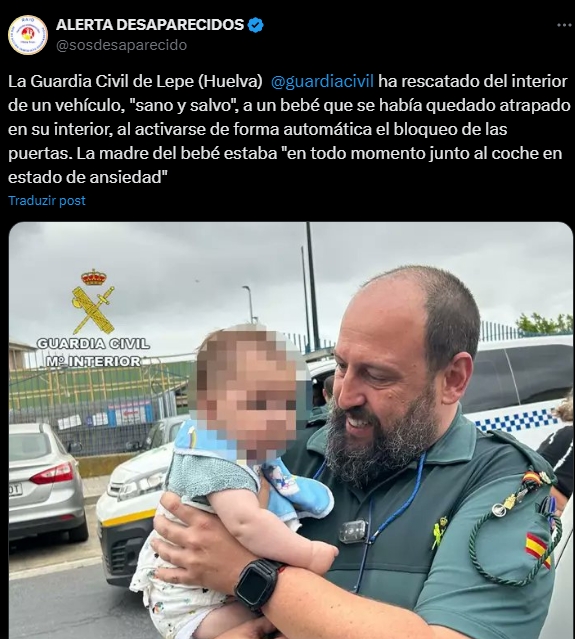The height and width of the screenshot is (639, 575).
Task: Open the attached rescue photo
Action: point(291,430)
